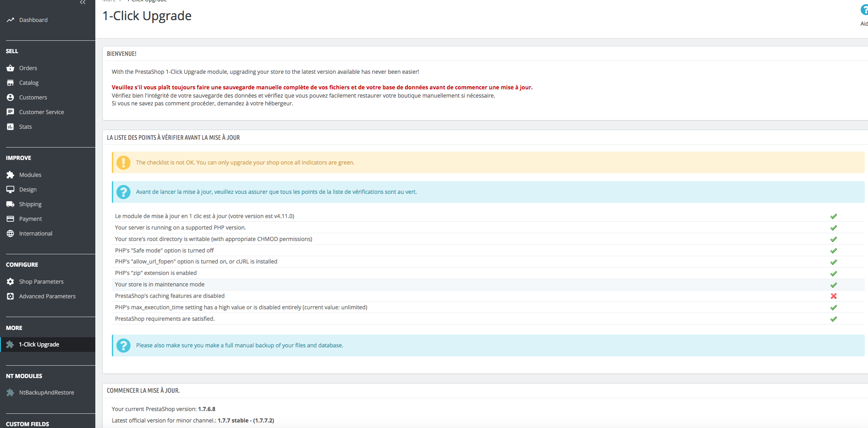The width and height of the screenshot is (868, 428).
Task: Select 1-Click Upgrade in the sidebar
Action: pos(39,345)
